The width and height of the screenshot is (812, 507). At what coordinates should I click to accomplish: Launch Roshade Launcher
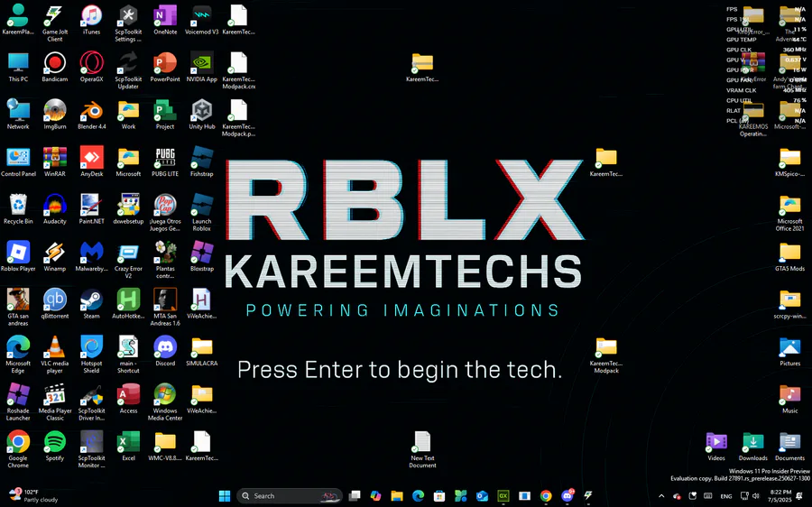pyautogui.click(x=18, y=402)
